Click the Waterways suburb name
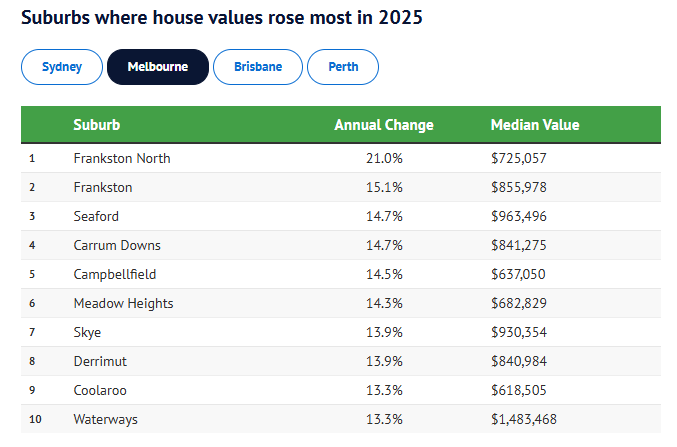The width and height of the screenshot is (677, 447). (105, 419)
